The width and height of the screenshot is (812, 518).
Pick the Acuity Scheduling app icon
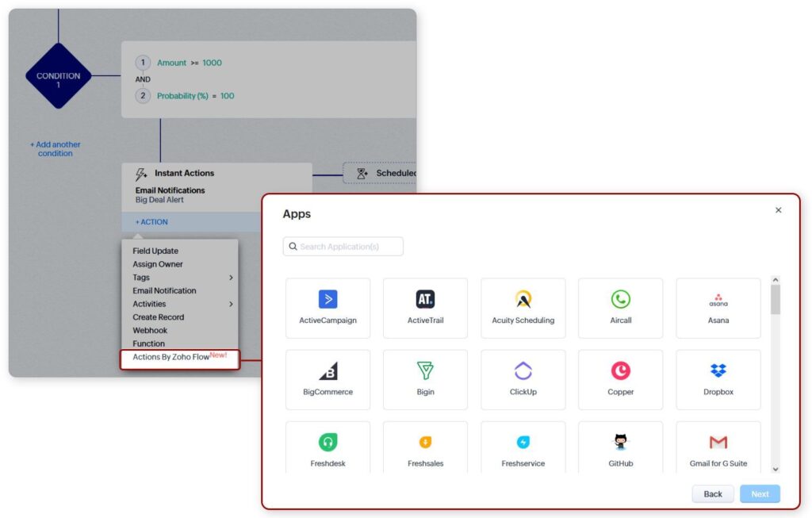(x=523, y=299)
